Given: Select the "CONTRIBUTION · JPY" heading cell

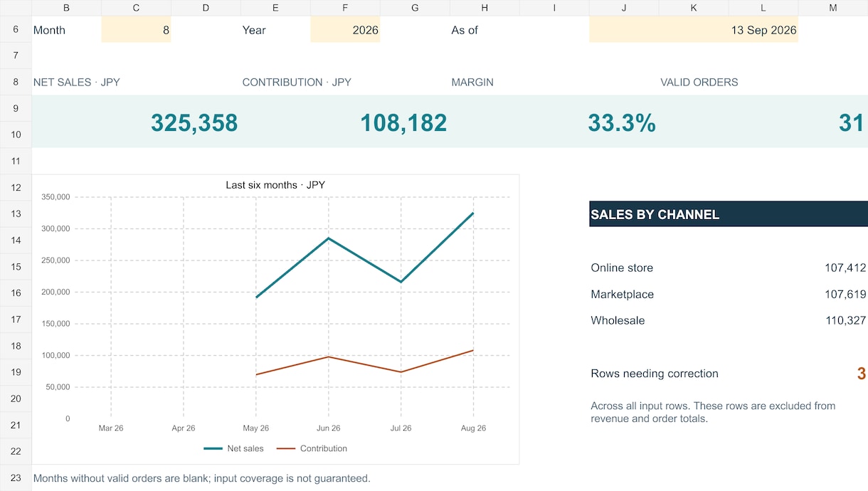Looking at the screenshot, I should pos(297,83).
